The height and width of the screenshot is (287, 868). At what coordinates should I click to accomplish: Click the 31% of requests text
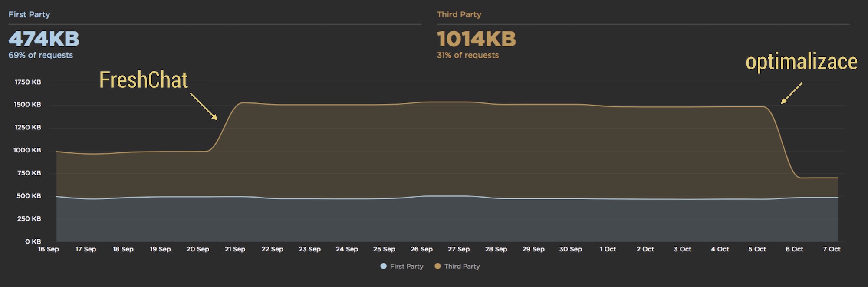(468, 55)
